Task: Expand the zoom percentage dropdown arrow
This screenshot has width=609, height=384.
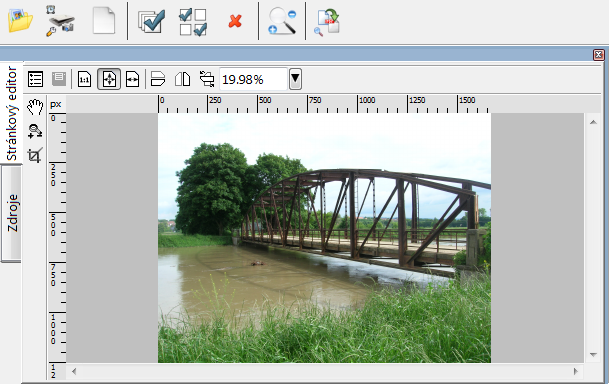Action: point(295,79)
